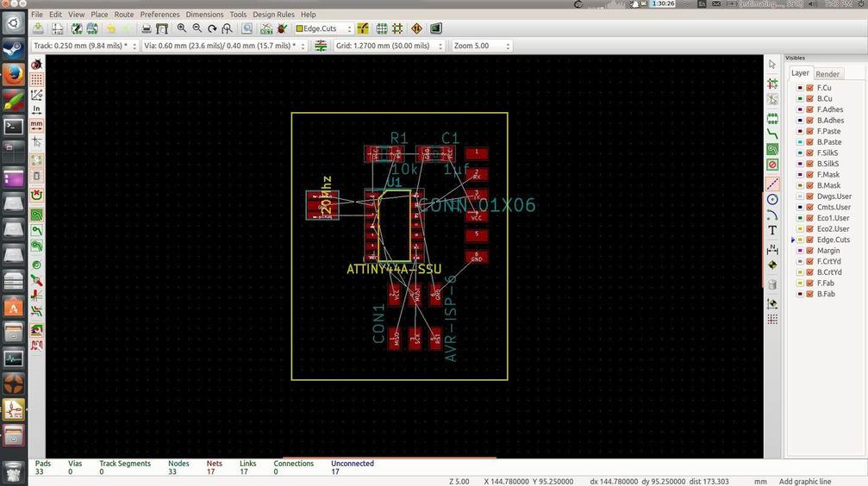Click the B.Cu layer color swatch
Screen dimensions: 868x486
800,98
